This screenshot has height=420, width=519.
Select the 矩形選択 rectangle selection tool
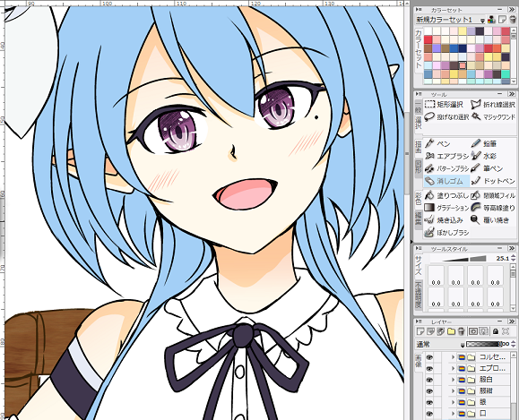[444, 105]
